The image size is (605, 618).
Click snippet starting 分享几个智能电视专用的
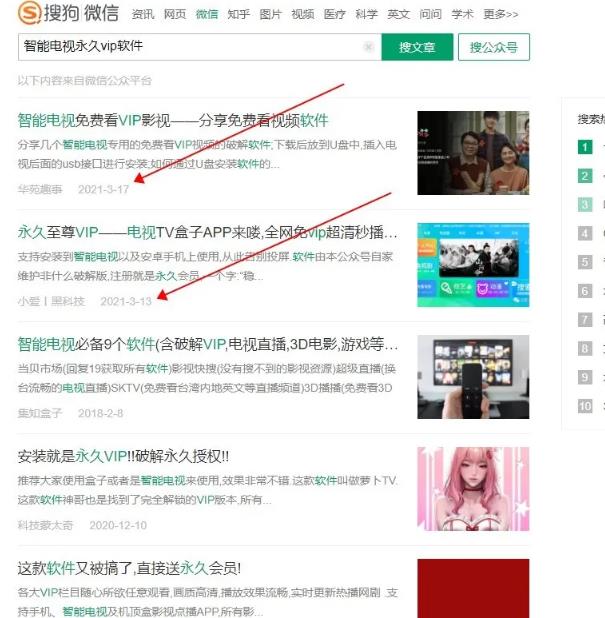pyautogui.click(x=207, y=154)
